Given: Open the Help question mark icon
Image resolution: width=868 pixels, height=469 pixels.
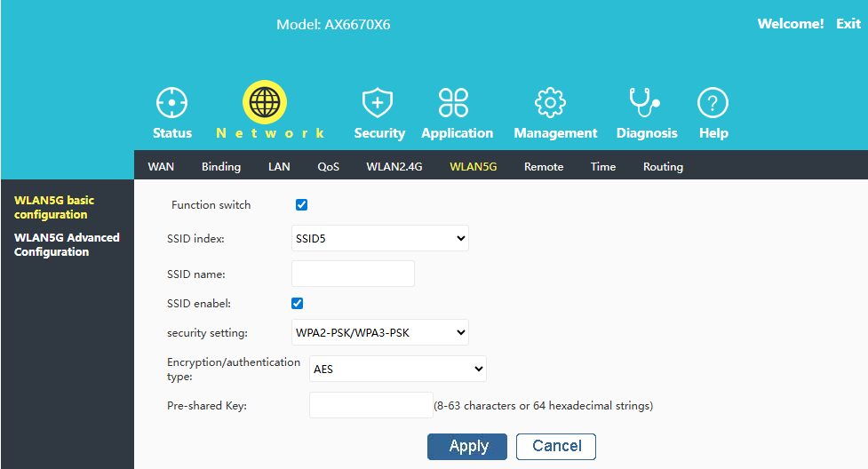Looking at the screenshot, I should 713,103.
